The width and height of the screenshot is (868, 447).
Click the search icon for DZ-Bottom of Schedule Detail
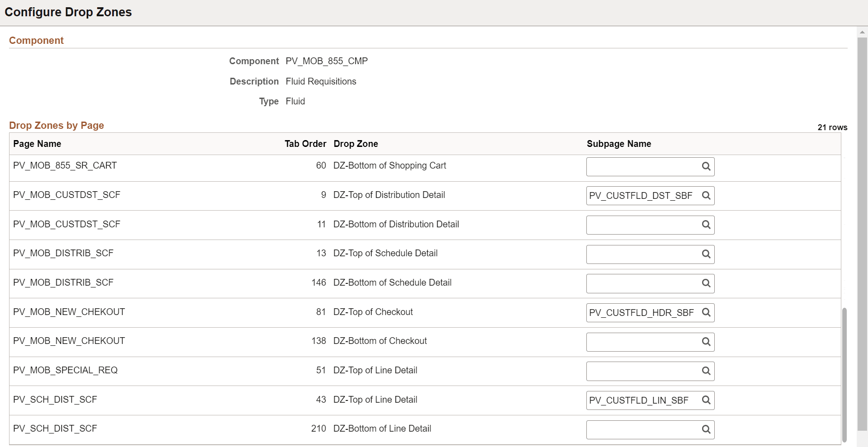point(706,283)
